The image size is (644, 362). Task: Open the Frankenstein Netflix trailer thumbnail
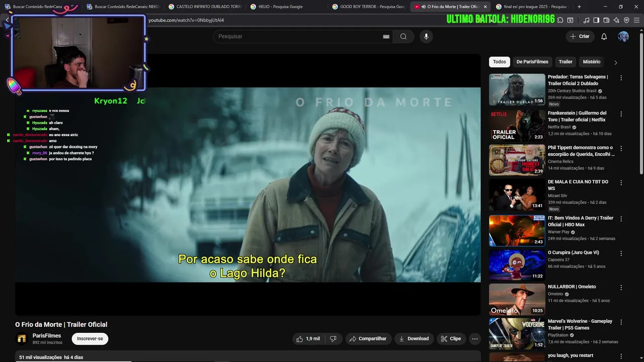[x=517, y=126]
